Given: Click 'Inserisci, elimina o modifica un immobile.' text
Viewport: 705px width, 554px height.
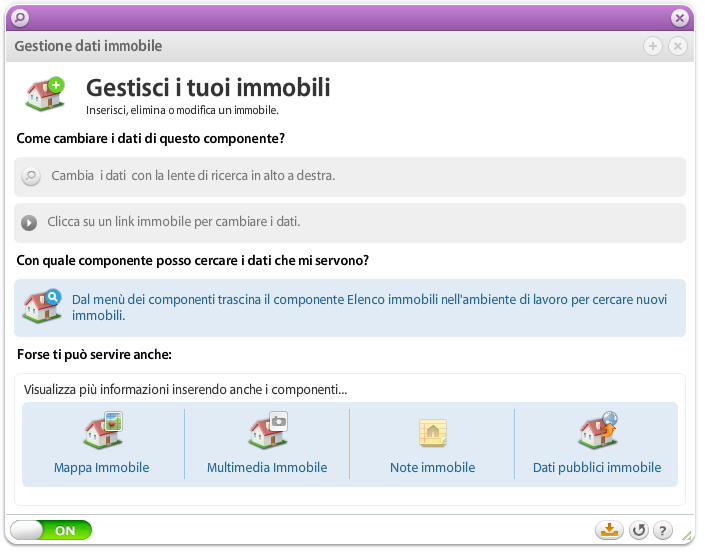Looking at the screenshot, I should 183,110.
